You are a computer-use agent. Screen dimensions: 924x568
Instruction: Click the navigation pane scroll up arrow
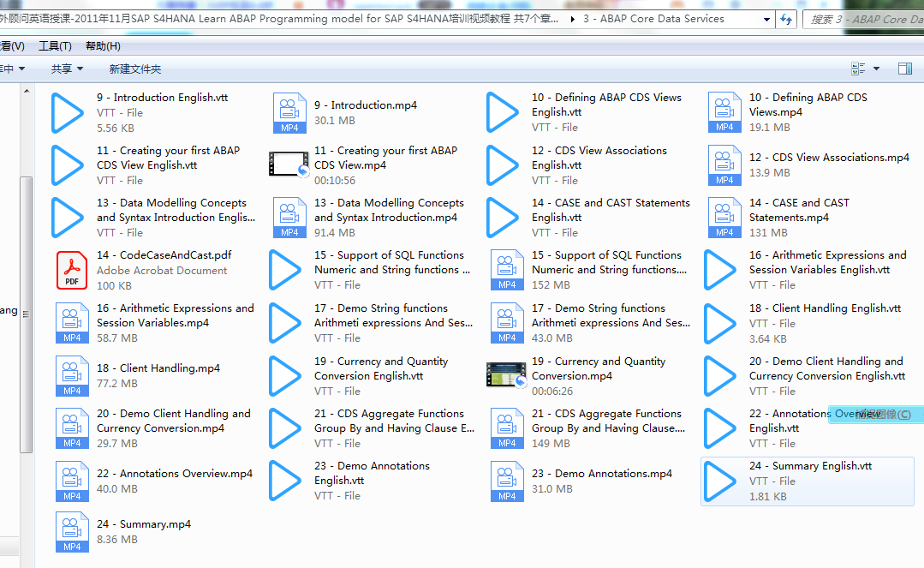27,91
